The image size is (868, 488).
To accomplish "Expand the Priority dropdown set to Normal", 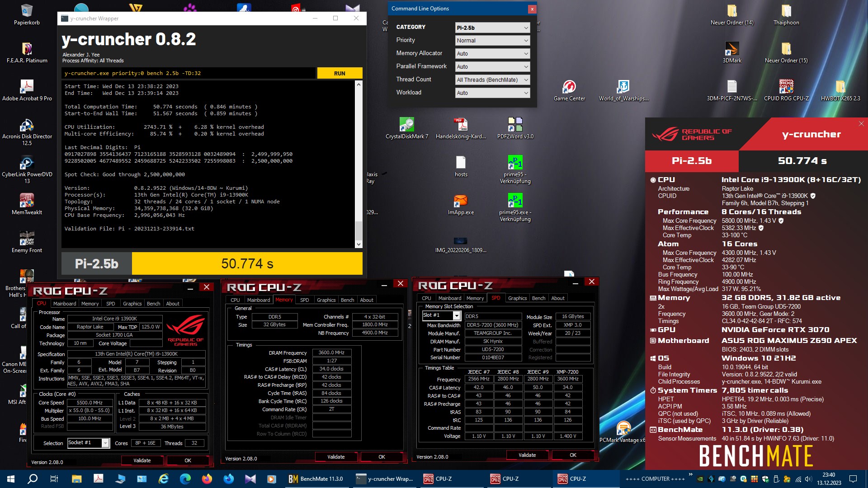I will click(492, 41).
